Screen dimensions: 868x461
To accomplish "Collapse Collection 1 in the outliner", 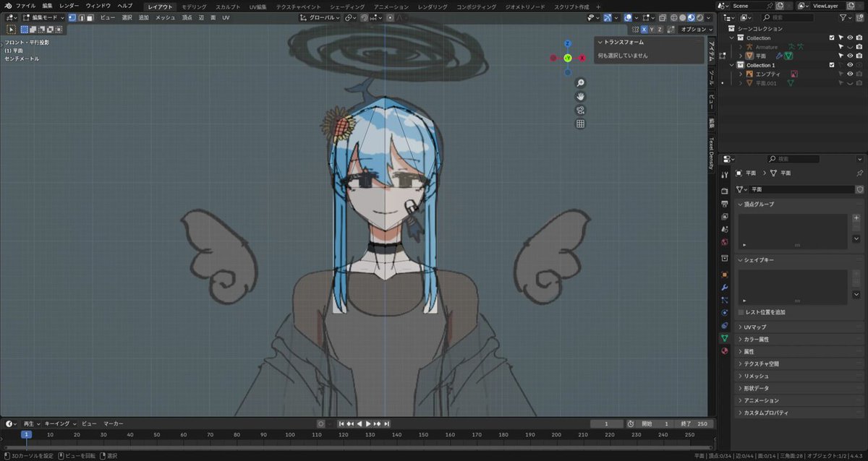I will [x=732, y=65].
